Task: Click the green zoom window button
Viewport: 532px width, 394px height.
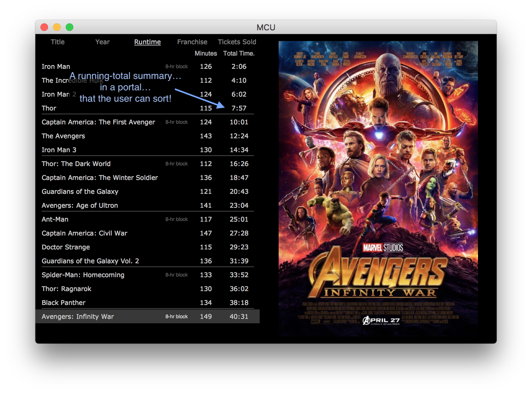Action: [x=70, y=27]
